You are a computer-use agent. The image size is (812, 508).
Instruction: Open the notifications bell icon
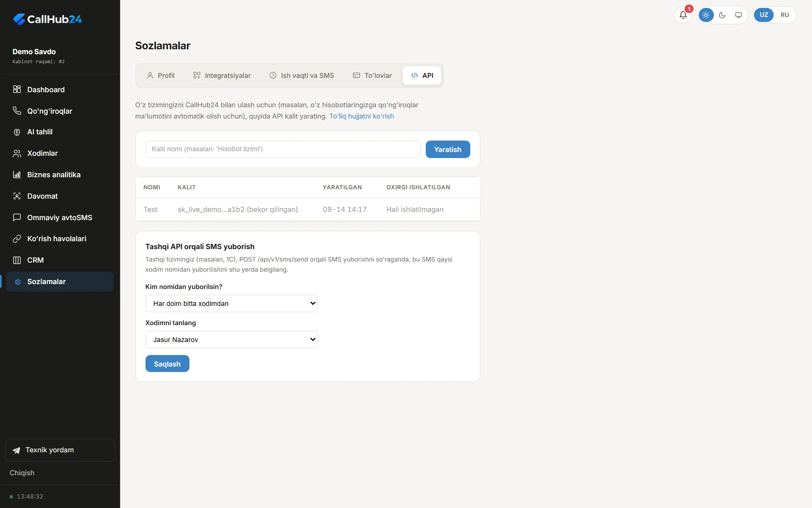pyautogui.click(x=683, y=15)
